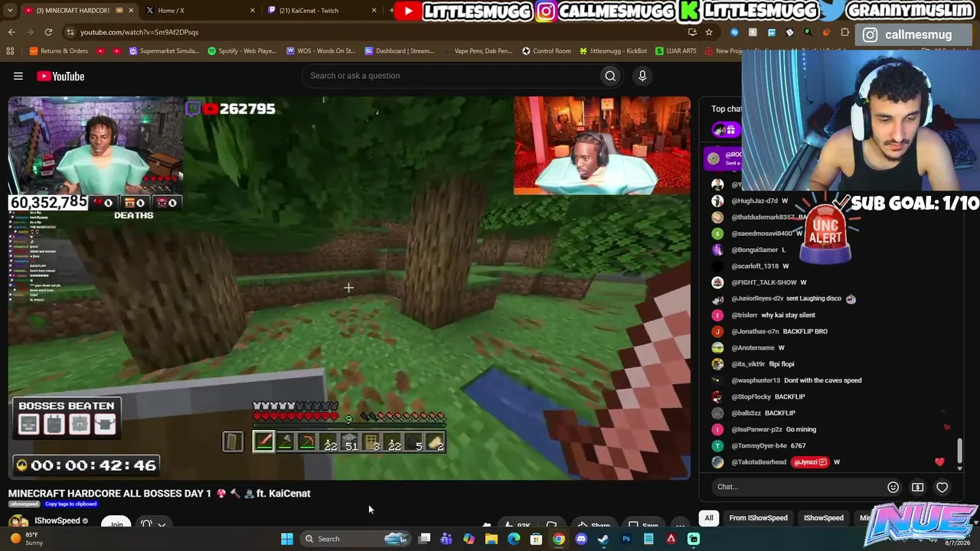This screenshot has height=551, width=980.
Task: Bookmark this page with the star icon
Action: pyautogui.click(x=709, y=32)
